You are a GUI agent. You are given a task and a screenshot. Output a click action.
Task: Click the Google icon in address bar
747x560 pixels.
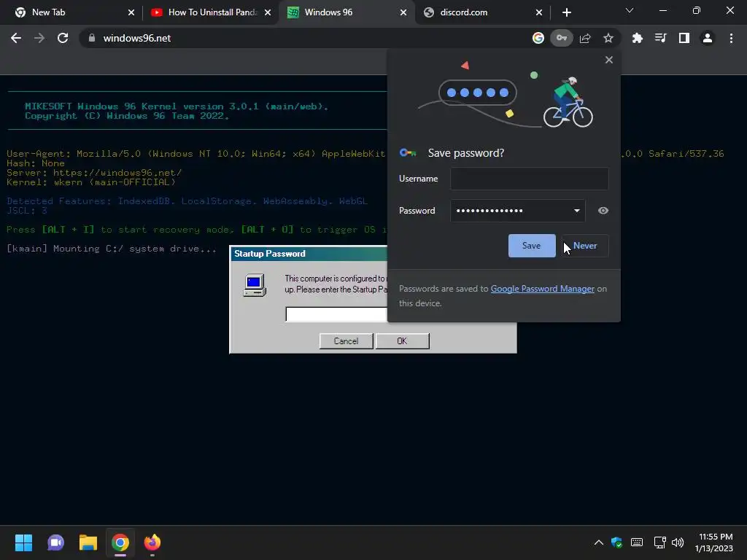point(538,38)
